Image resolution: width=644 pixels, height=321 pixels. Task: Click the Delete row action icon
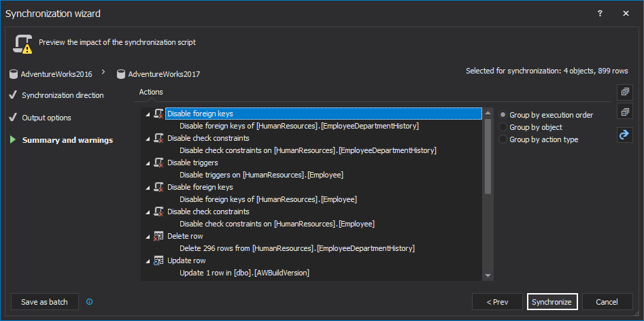point(158,236)
